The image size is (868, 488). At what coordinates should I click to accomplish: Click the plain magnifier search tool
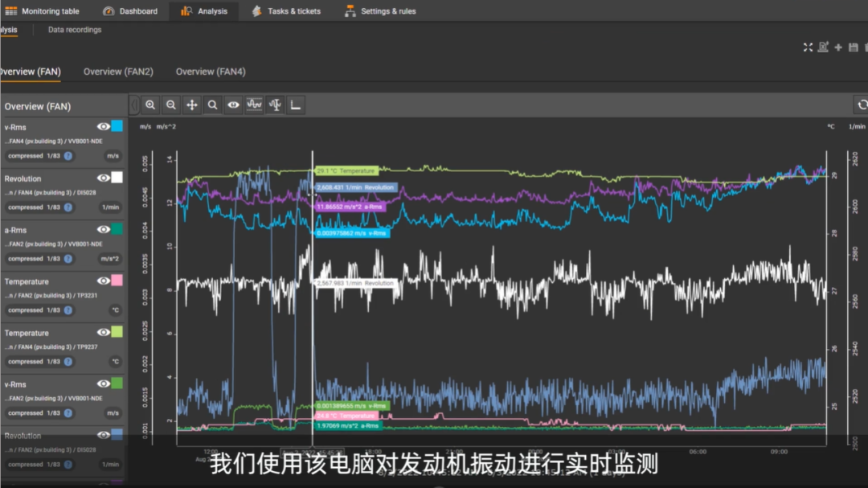pyautogui.click(x=212, y=105)
